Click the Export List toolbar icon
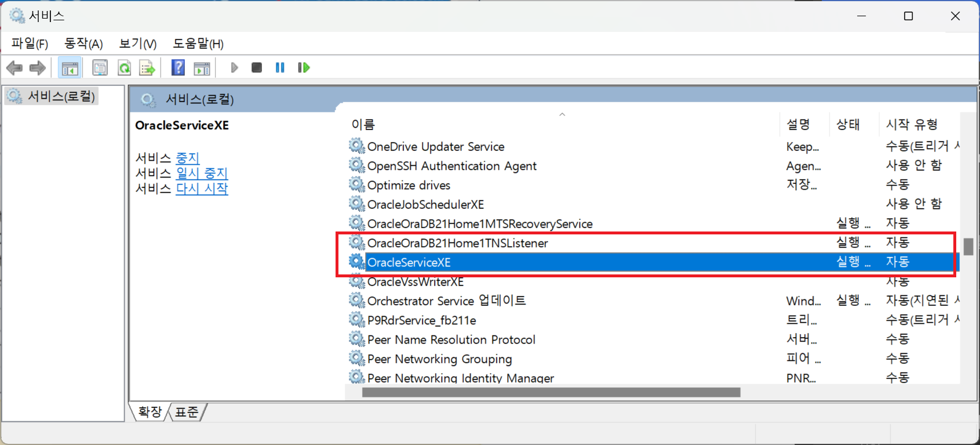The width and height of the screenshot is (980, 445). tap(147, 68)
